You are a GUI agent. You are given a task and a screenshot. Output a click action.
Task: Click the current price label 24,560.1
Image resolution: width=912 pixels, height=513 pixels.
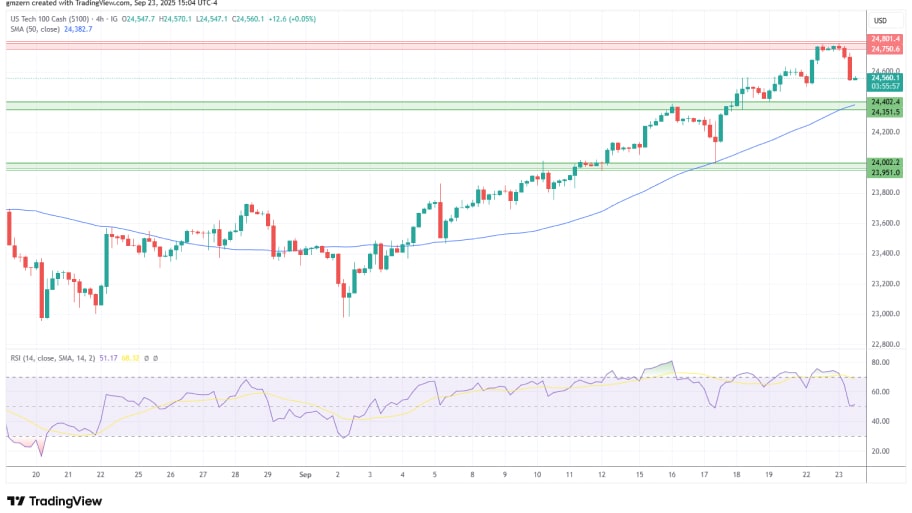tap(885, 77)
